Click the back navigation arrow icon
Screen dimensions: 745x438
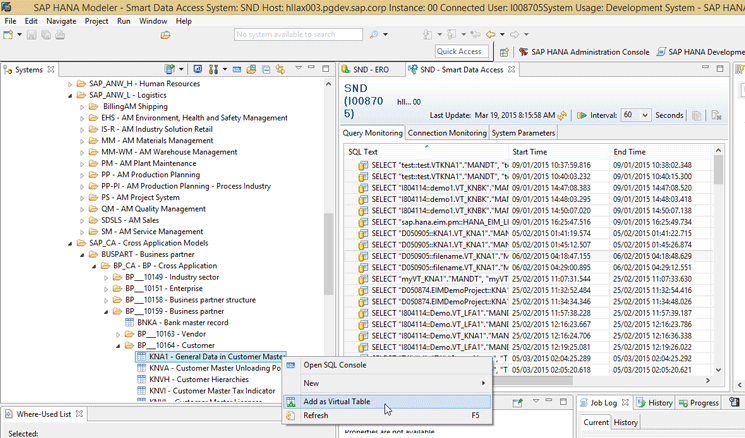490,34
